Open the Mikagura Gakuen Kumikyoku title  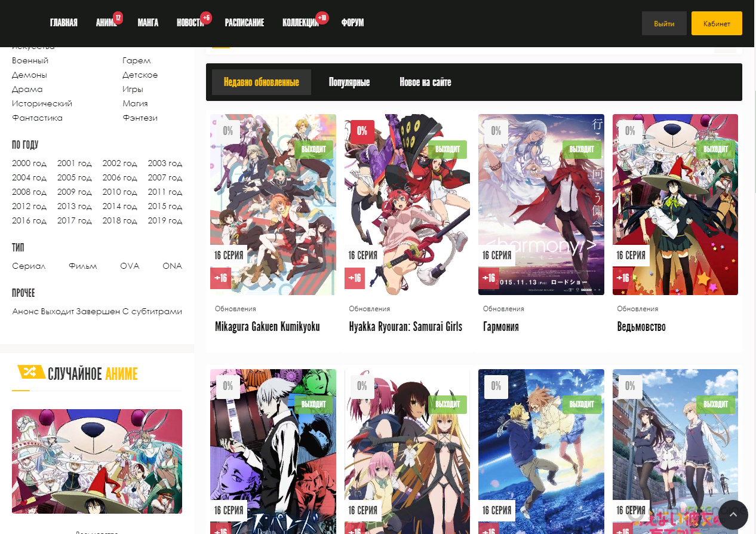click(x=268, y=327)
